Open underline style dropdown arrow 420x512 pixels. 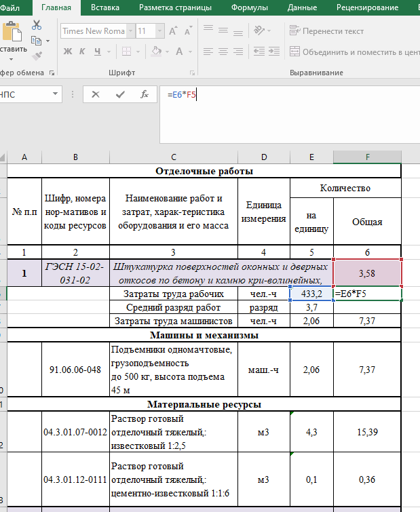pyautogui.click(x=109, y=52)
